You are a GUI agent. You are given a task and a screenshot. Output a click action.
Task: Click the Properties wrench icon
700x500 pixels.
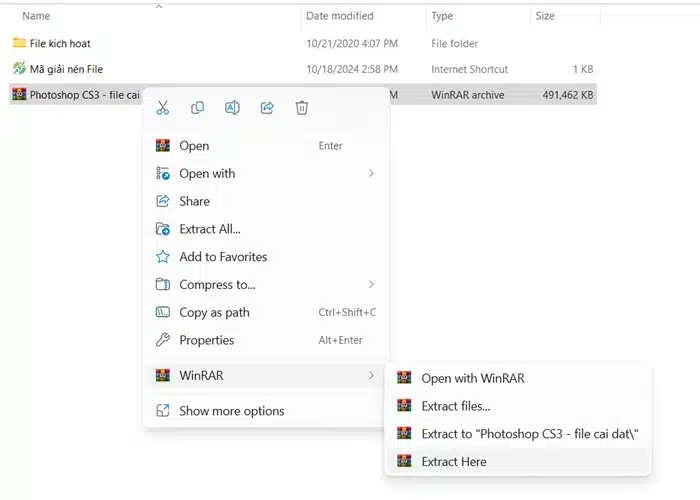pos(163,340)
